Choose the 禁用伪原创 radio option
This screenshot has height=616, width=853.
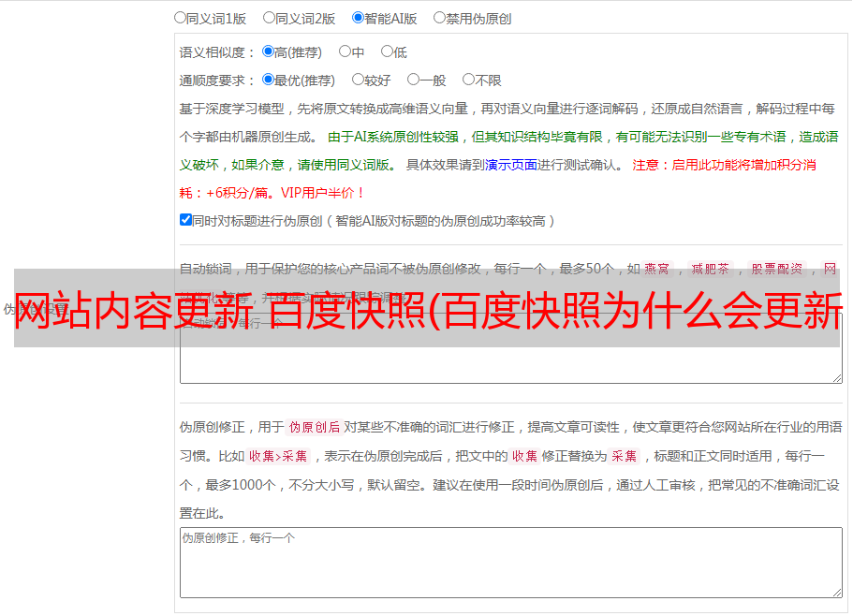[x=439, y=18]
